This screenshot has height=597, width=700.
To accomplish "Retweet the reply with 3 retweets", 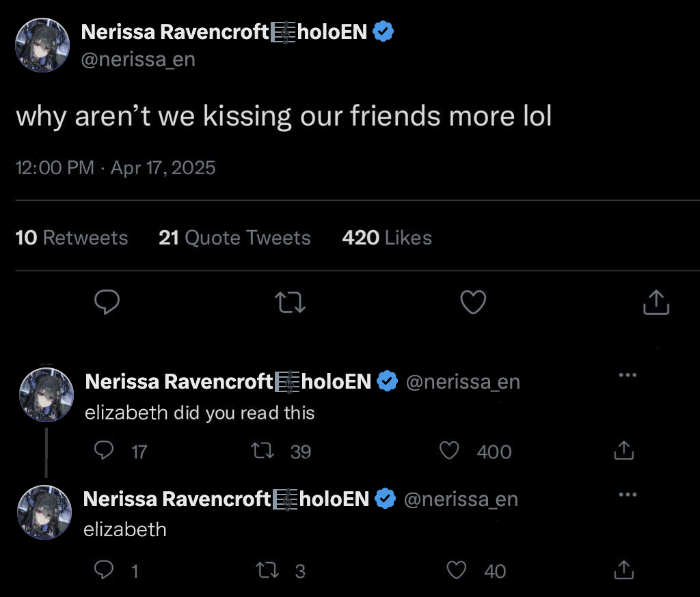I will pos(263,570).
